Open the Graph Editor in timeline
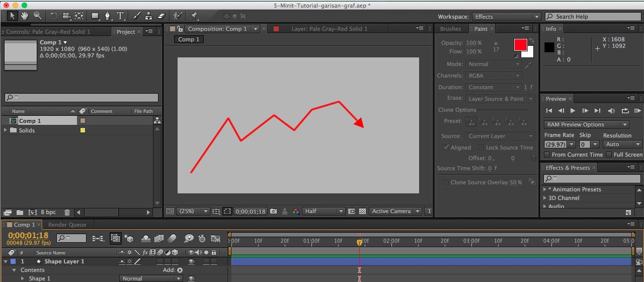The image size is (644, 282). pos(216,238)
